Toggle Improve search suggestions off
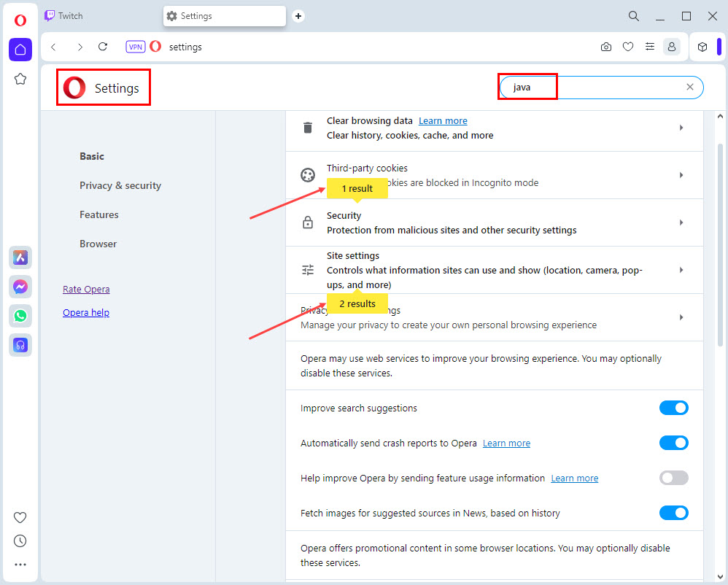 point(674,408)
